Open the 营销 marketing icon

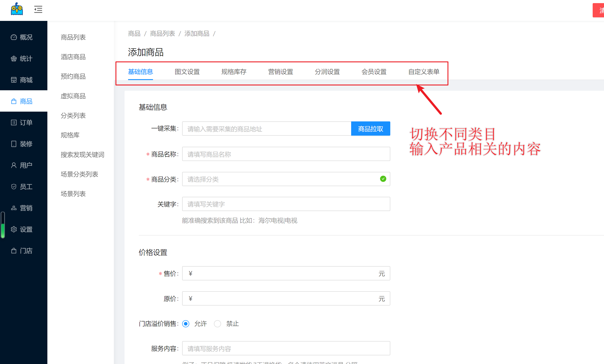(x=14, y=208)
